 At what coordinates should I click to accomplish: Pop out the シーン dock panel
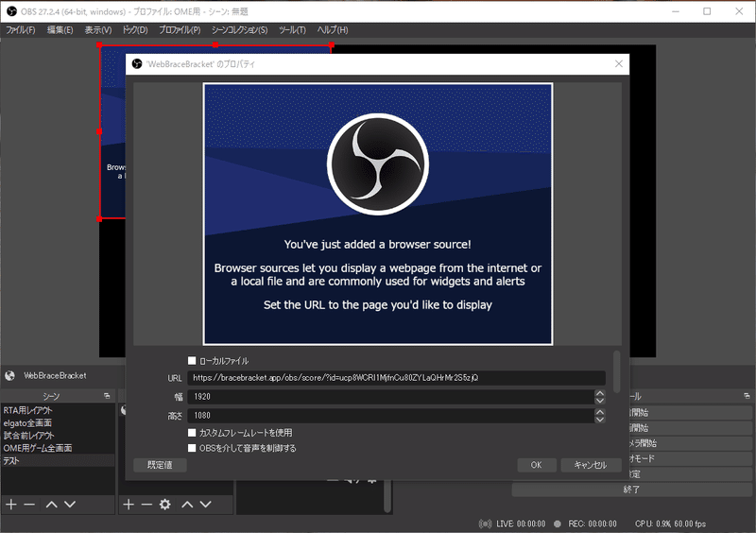[107, 396]
